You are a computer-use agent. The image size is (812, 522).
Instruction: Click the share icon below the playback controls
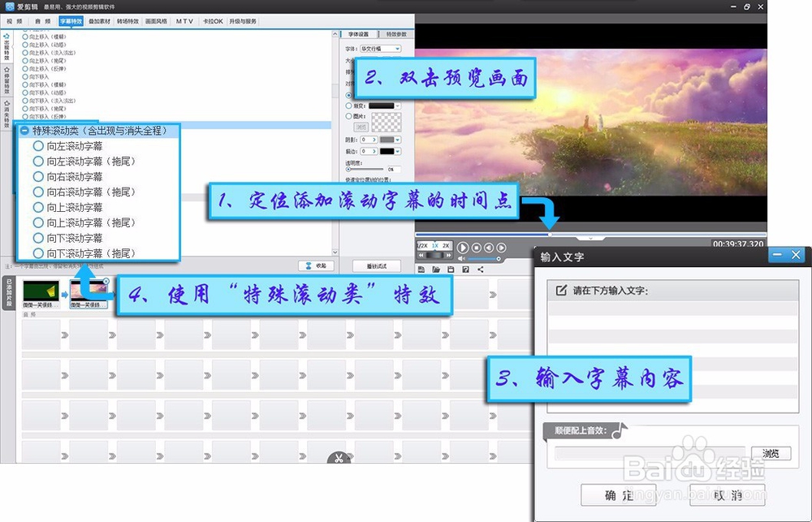click(x=481, y=269)
